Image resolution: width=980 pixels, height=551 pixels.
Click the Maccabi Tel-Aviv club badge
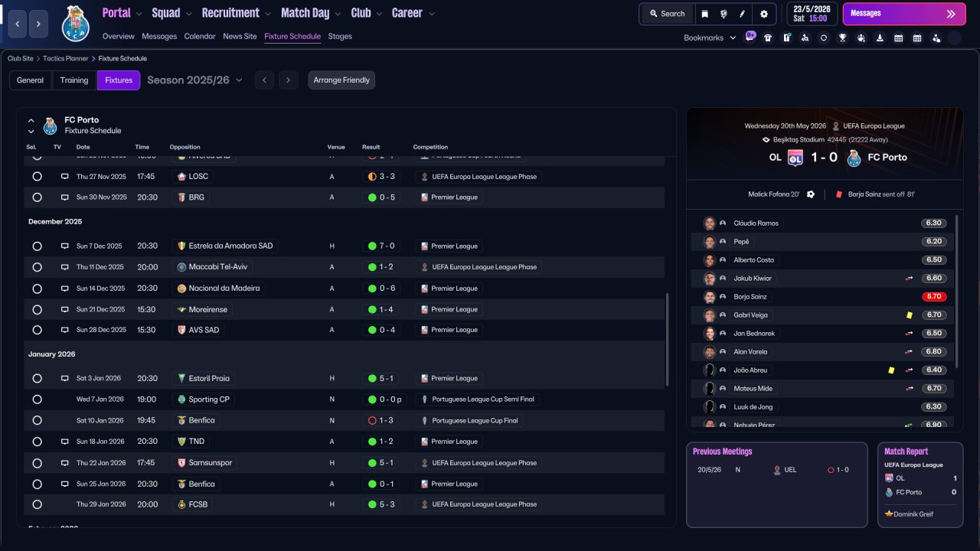tap(181, 267)
